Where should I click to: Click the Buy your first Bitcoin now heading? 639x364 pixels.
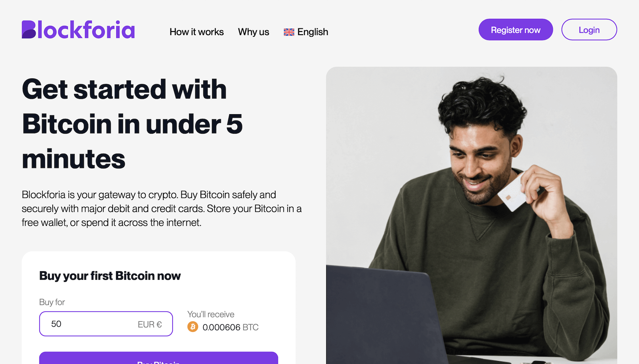110,276
